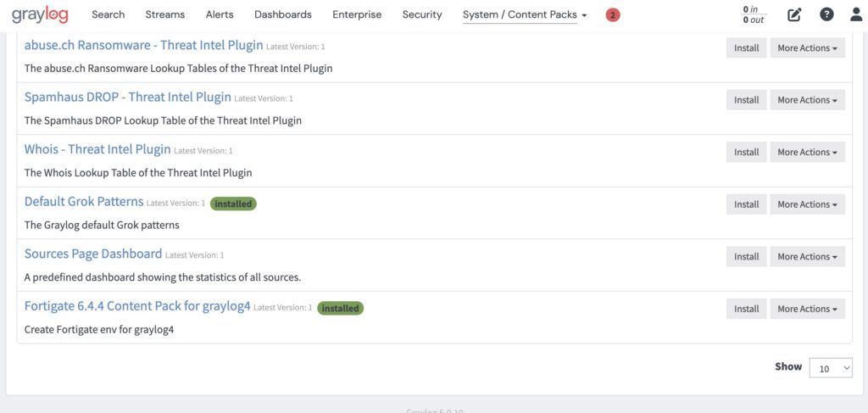Viewport: 868px width, 413px height.
Task: Install abuse.ch Ransomware content pack
Action: tap(746, 48)
